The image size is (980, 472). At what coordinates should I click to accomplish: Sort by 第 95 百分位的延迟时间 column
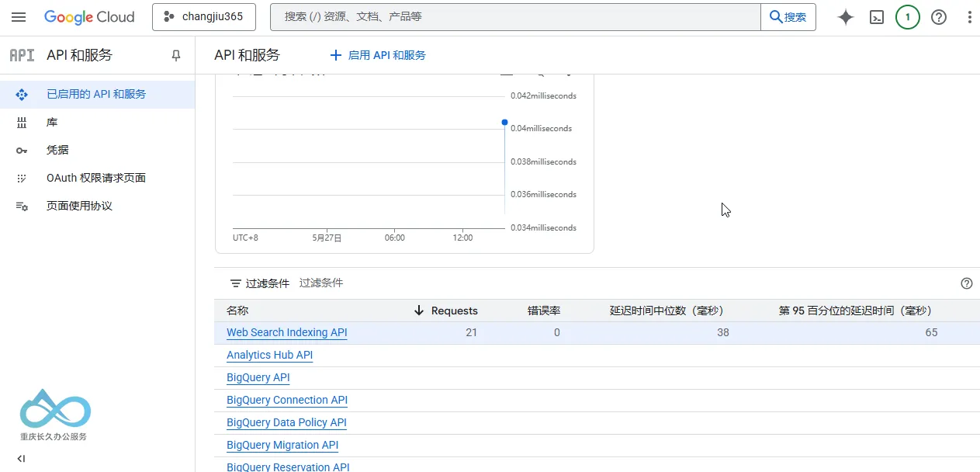pyautogui.click(x=855, y=311)
